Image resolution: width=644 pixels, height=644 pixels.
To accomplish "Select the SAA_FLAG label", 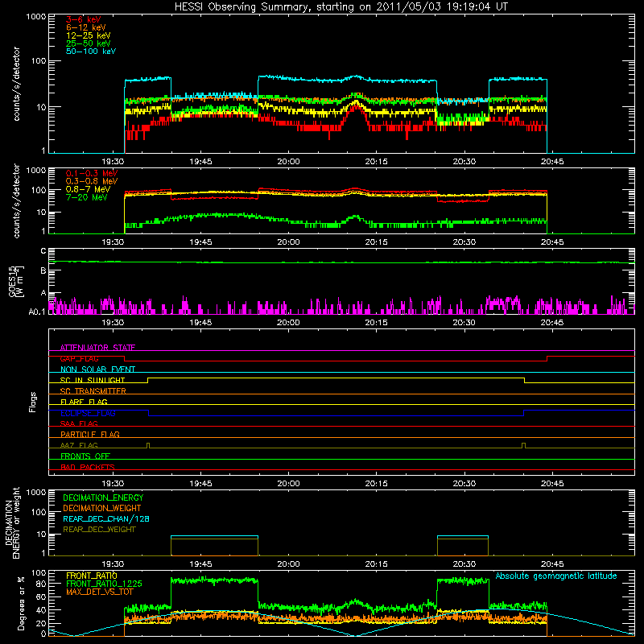I will [x=79, y=423].
